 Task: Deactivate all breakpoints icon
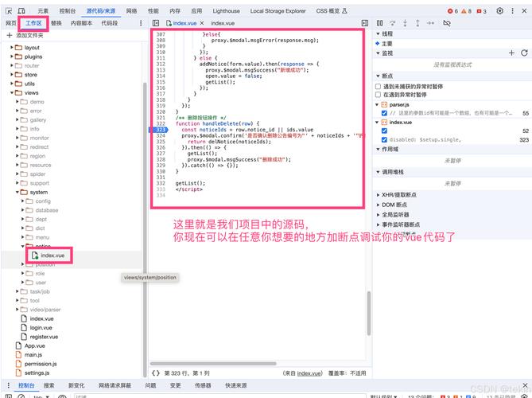(x=447, y=23)
